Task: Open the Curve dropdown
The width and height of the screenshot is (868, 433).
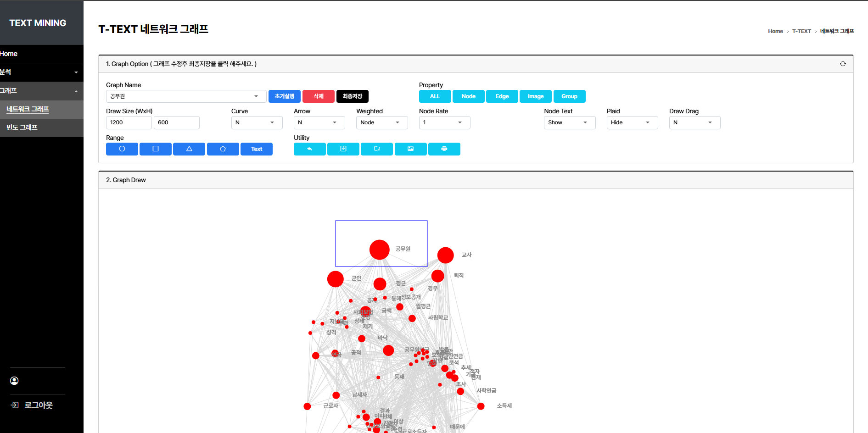Action: click(x=256, y=122)
